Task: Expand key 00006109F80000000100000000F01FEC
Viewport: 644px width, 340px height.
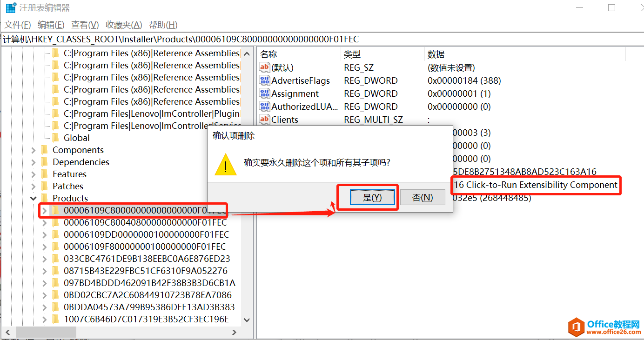Action: tap(45, 247)
